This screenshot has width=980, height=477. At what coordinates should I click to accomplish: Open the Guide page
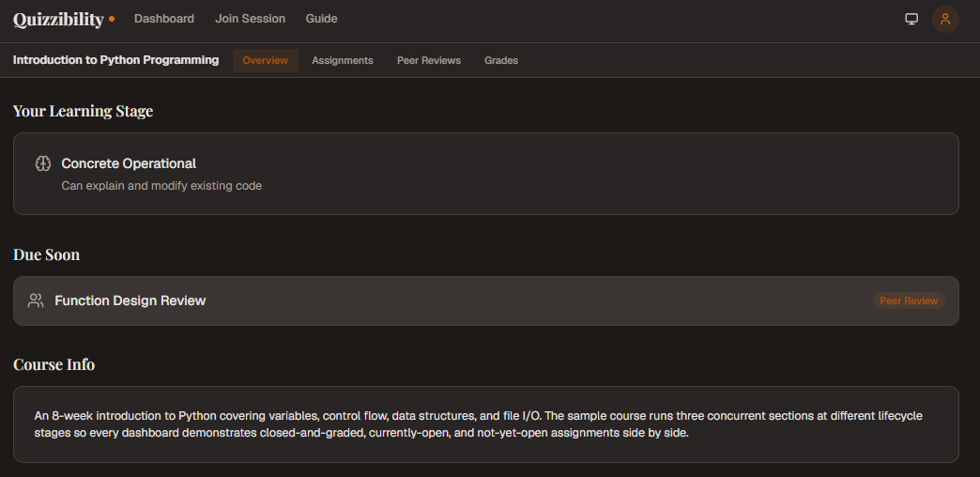click(321, 19)
